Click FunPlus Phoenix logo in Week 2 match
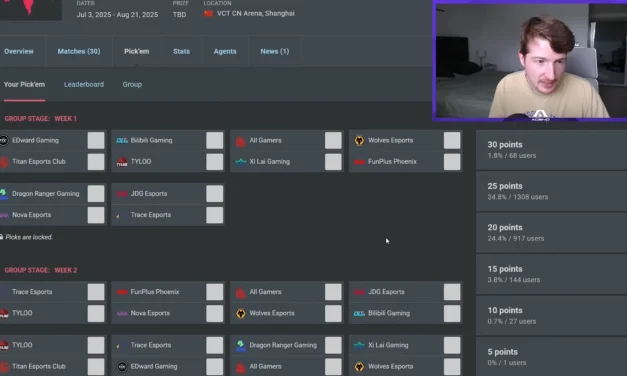 (122, 292)
